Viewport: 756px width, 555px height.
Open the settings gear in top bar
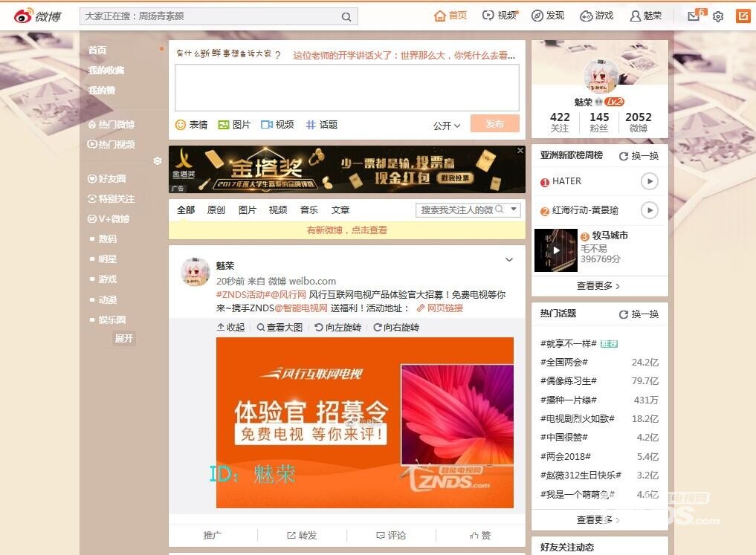718,16
